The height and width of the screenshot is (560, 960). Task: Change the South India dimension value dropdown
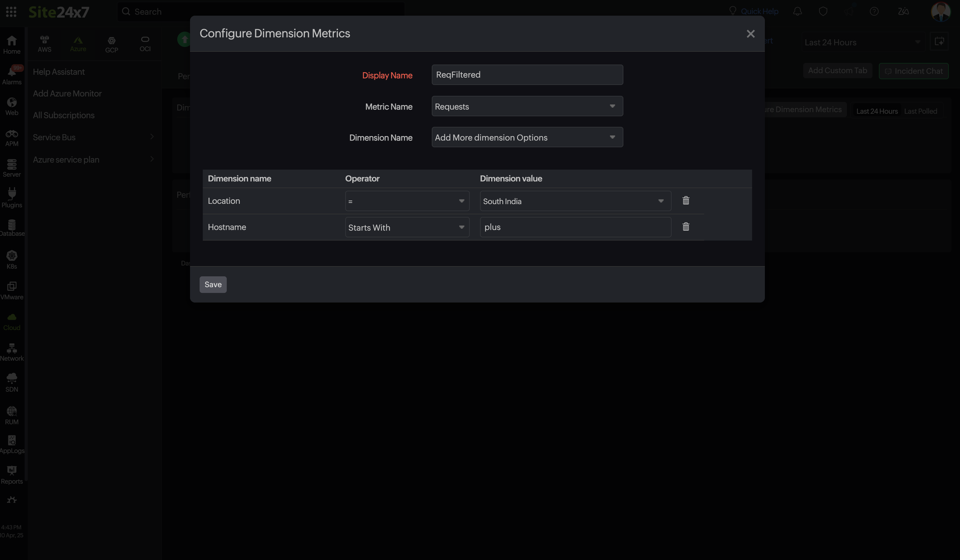click(x=575, y=201)
